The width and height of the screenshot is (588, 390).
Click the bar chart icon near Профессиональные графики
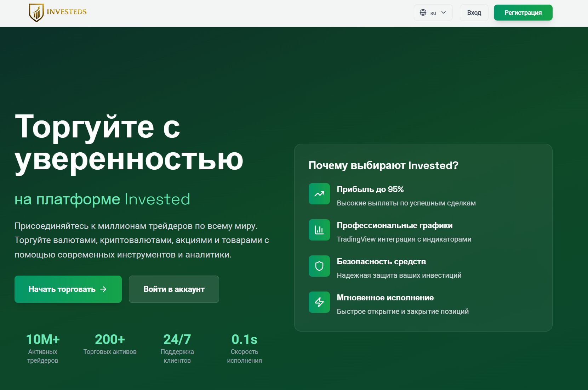click(x=319, y=230)
